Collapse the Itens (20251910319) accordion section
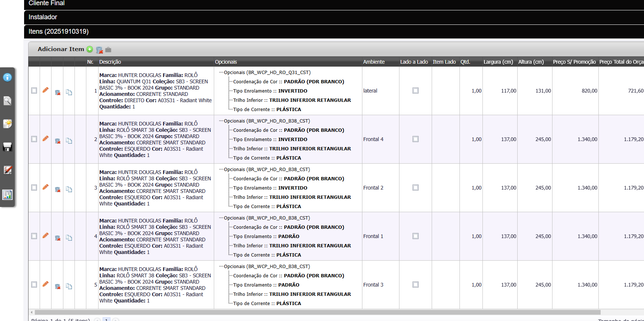This screenshot has width=644, height=321. point(334,31)
